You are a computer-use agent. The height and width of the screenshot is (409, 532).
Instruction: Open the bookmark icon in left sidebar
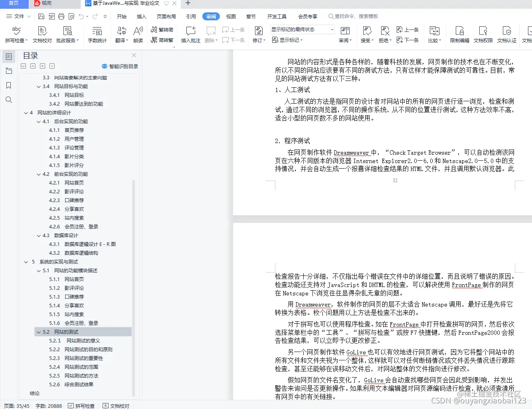point(9,85)
